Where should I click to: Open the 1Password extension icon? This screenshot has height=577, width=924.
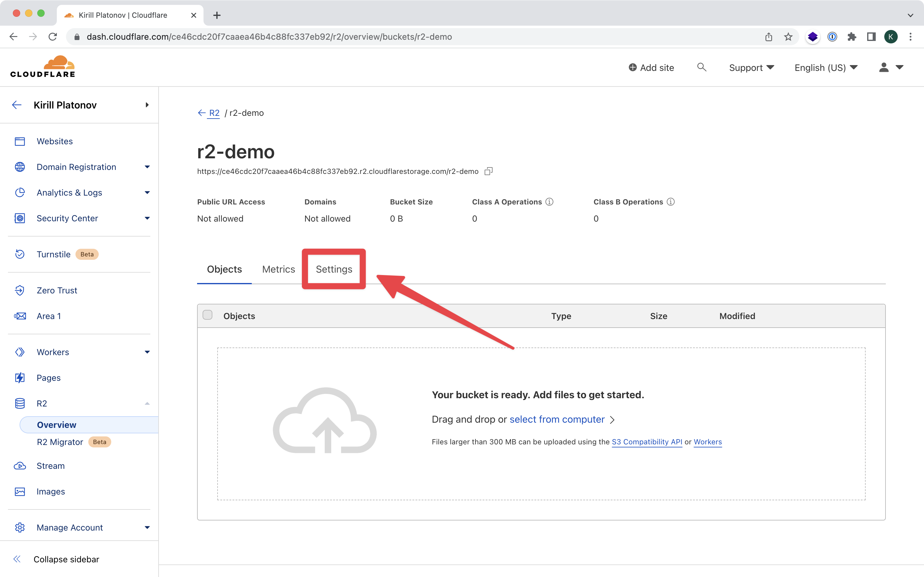click(x=832, y=37)
